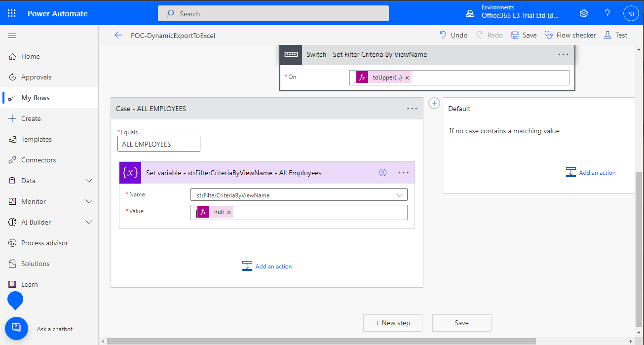Click the Switch action card icon

click(291, 54)
